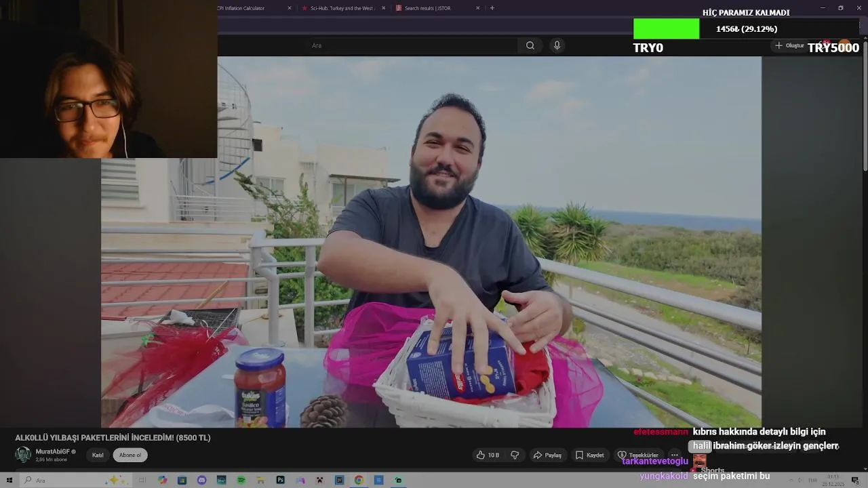Open notifications icon in system tray
This screenshot has width=868, height=488.
(x=855, y=480)
